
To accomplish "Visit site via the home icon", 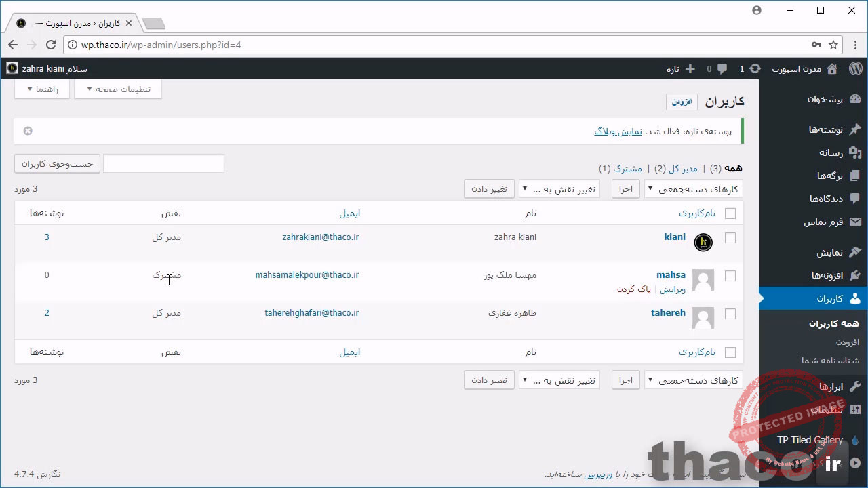I will tap(832, 68).
